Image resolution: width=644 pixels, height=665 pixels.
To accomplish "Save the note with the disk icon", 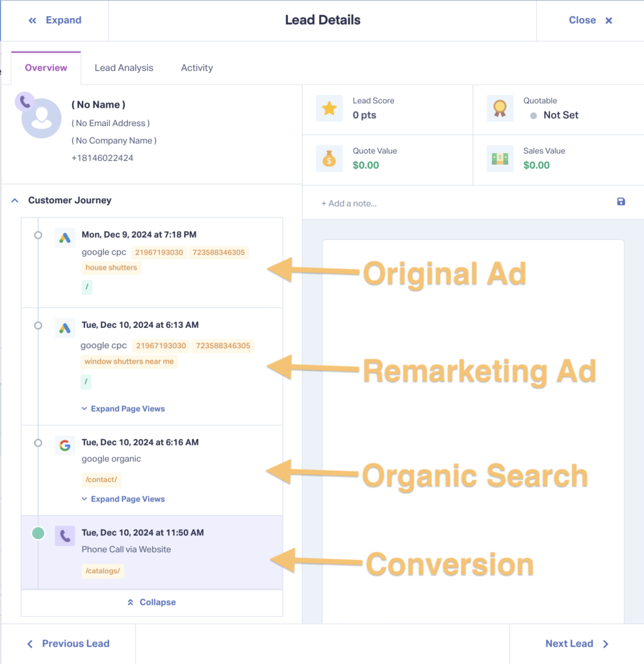I will click(x=621, y=202).
